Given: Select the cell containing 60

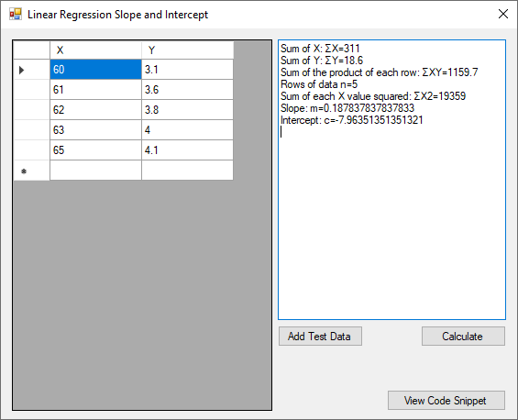Looking at the screenshot, I should 95,70.
